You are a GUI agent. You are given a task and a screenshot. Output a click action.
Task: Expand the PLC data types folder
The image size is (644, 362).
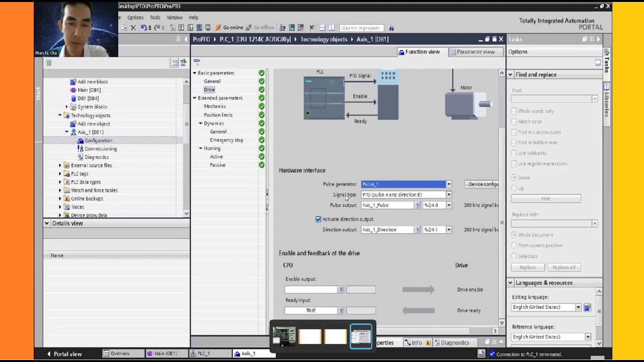[60, 182]
